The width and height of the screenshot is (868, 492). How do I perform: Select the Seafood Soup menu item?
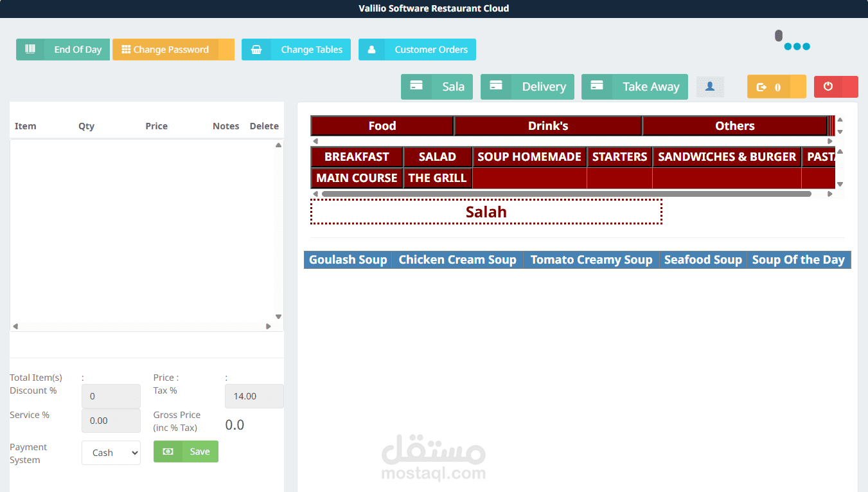703,259
